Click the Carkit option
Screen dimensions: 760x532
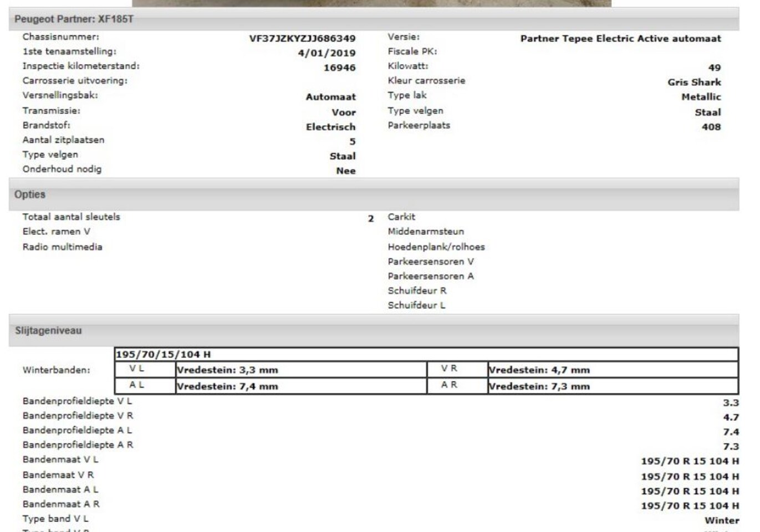click(401, 217)
